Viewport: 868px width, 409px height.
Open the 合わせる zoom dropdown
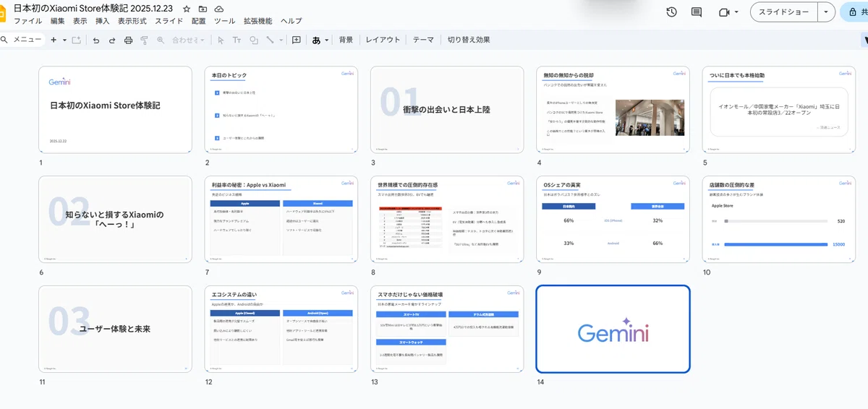pos(188,40)
